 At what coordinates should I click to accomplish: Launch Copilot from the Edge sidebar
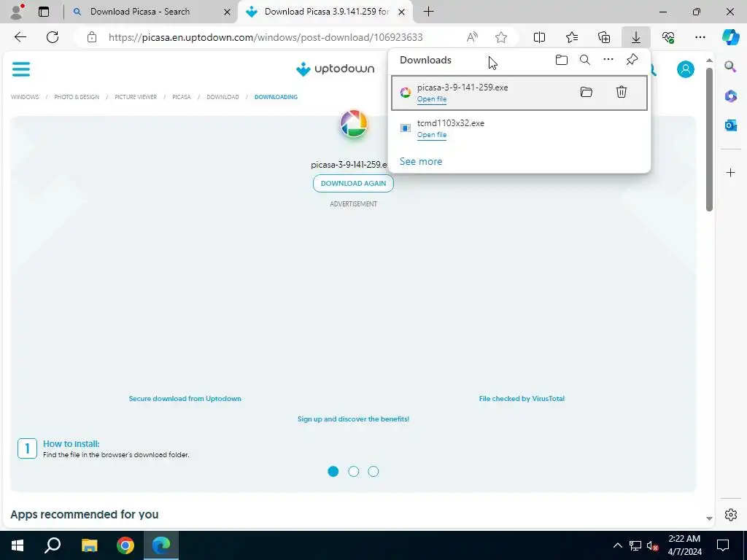(730, 37)
